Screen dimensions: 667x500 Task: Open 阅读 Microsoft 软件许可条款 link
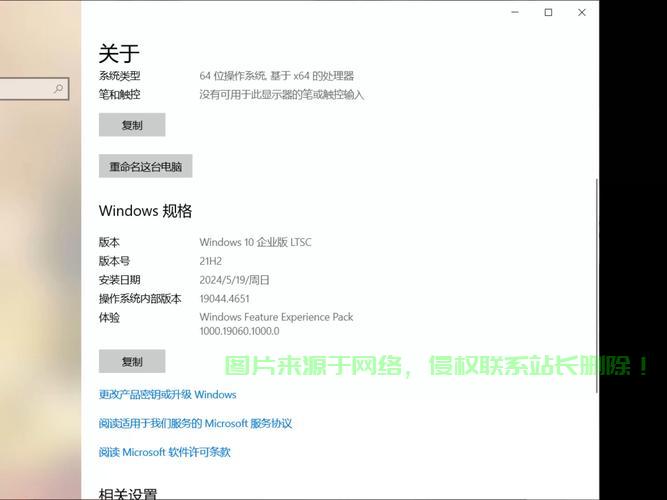pyautogui.click(x=165, y=452)
